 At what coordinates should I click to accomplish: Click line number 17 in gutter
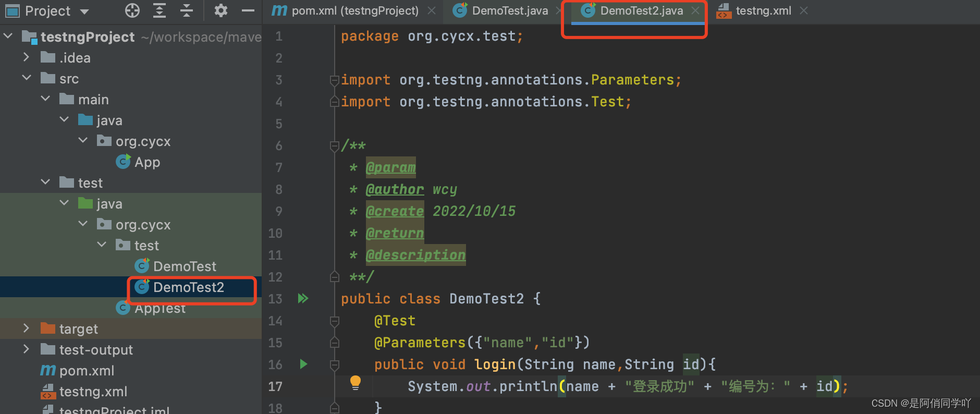275,386
